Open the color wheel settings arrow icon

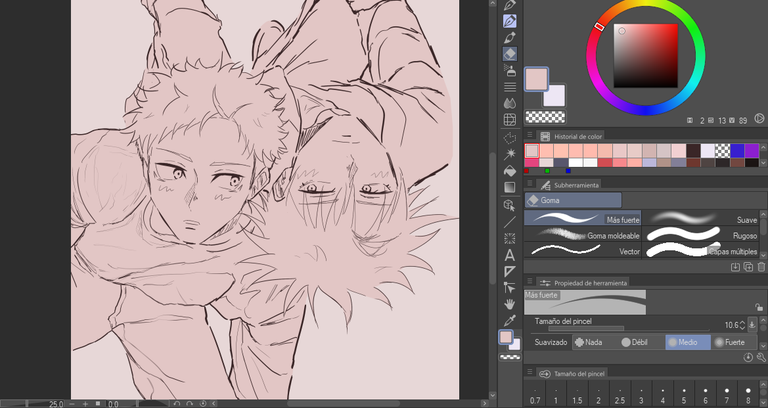coord(759,119)
